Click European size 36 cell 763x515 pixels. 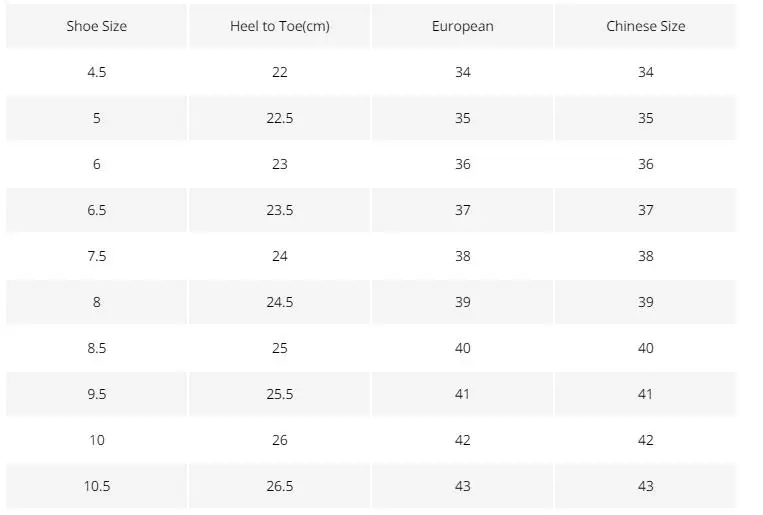pos(462,164)
